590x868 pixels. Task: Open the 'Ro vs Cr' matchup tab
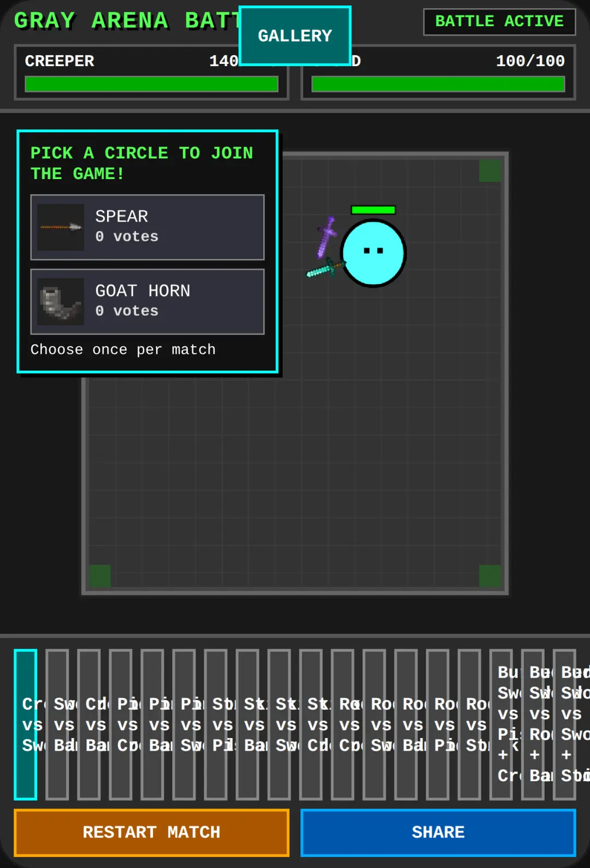pos(343,724)
